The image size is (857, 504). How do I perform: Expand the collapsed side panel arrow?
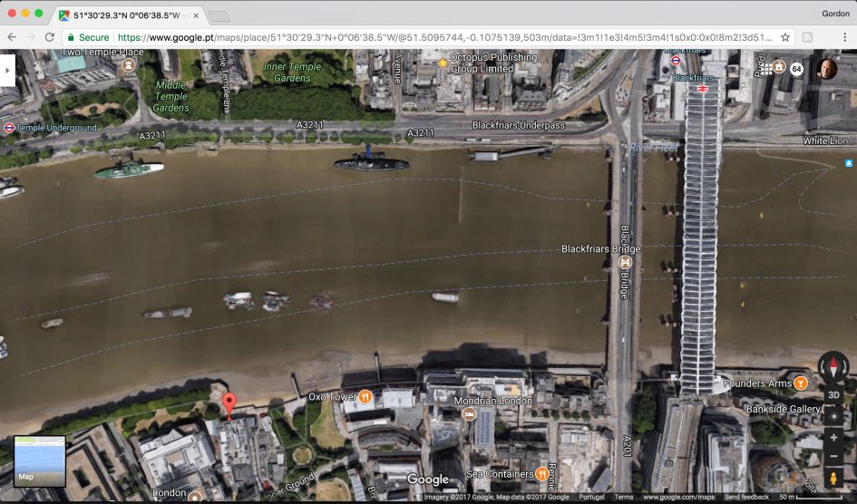[x=6, y=70]
